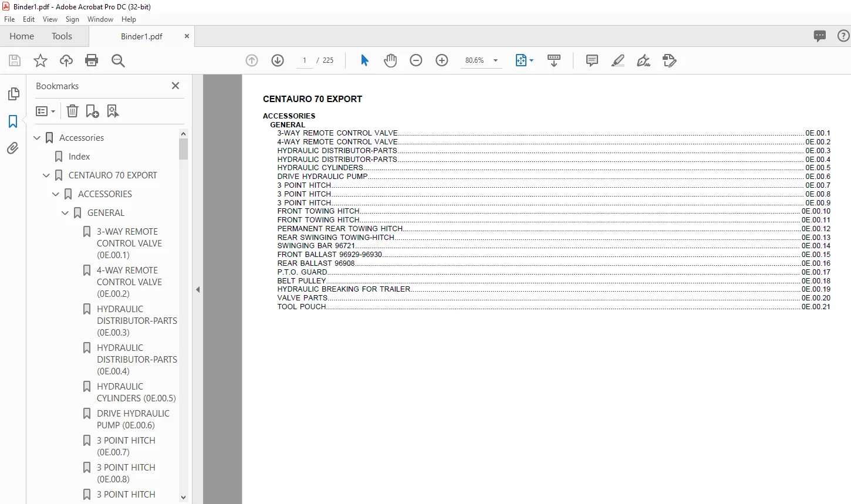Collapse the ACCESSORIES bookmark node
This screenshot has width=851, height=504.
[56, 194]
